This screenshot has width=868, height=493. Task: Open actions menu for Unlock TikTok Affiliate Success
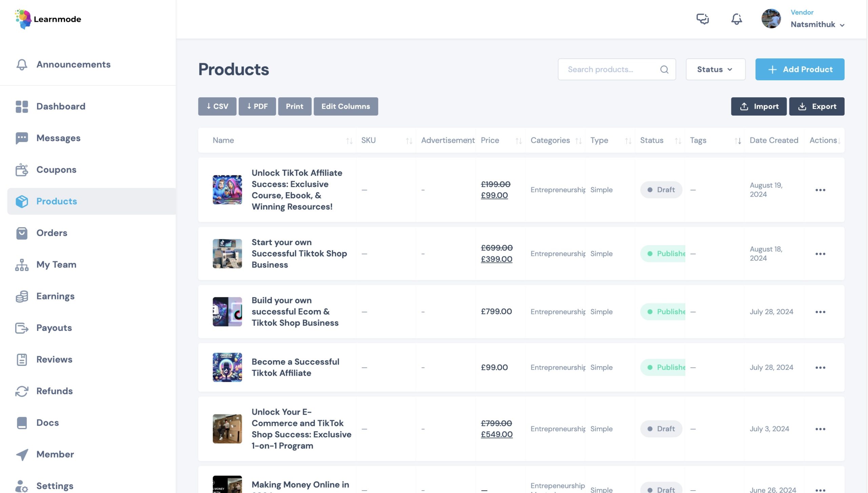[x=820, y=190]
